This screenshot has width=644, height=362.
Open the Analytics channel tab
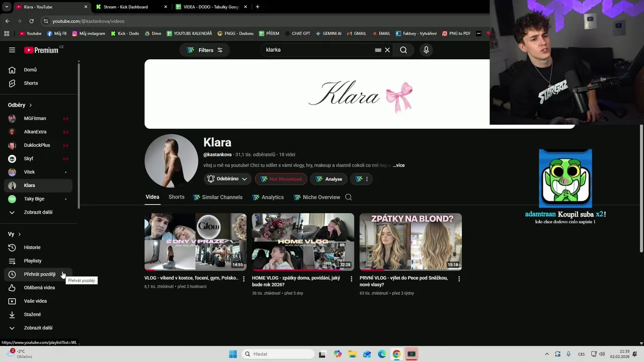point(268,197)
